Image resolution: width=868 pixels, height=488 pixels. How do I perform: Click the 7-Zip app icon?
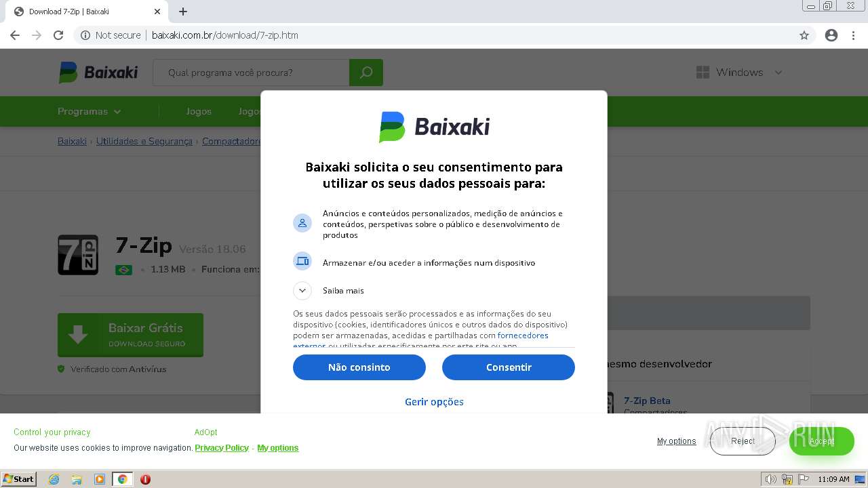tap(78, 255)
